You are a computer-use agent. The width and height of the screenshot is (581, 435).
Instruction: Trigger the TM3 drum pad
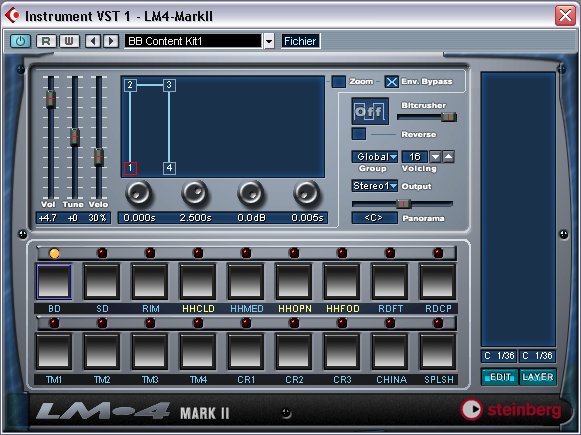(x=150, y=351)
